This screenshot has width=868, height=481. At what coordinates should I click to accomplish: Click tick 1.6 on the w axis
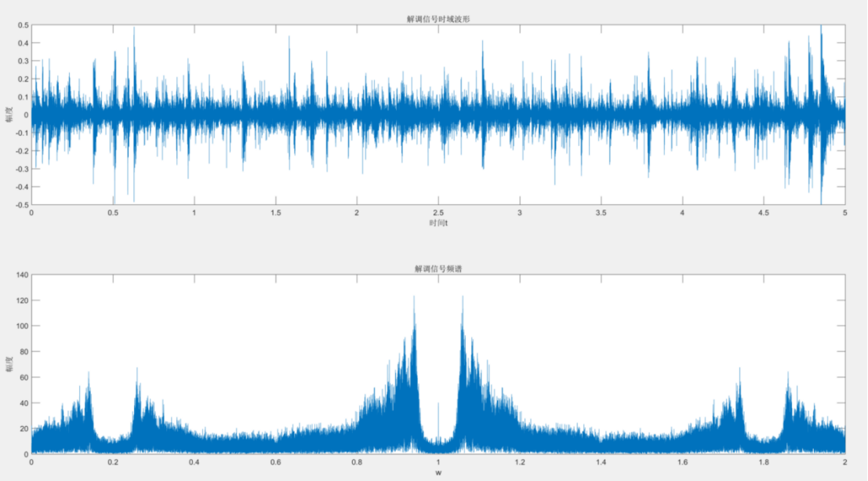click(x=682, y=462)
